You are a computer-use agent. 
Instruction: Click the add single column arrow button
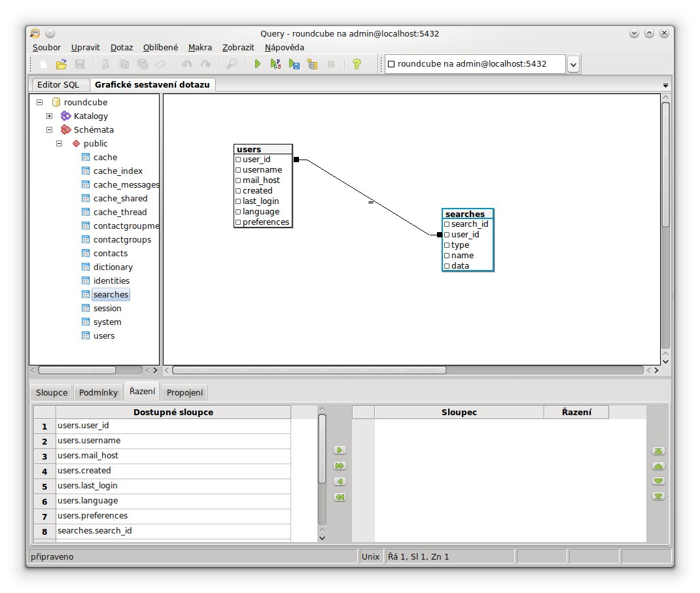340,450
